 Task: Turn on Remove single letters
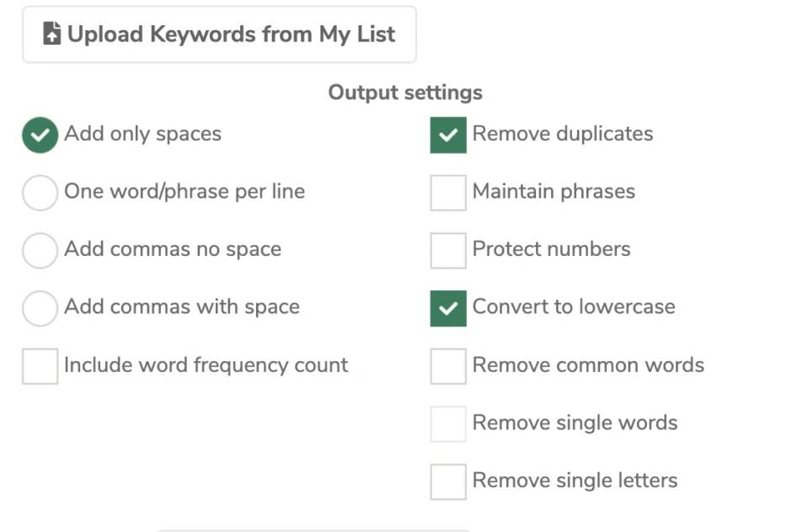click(447, 481)
